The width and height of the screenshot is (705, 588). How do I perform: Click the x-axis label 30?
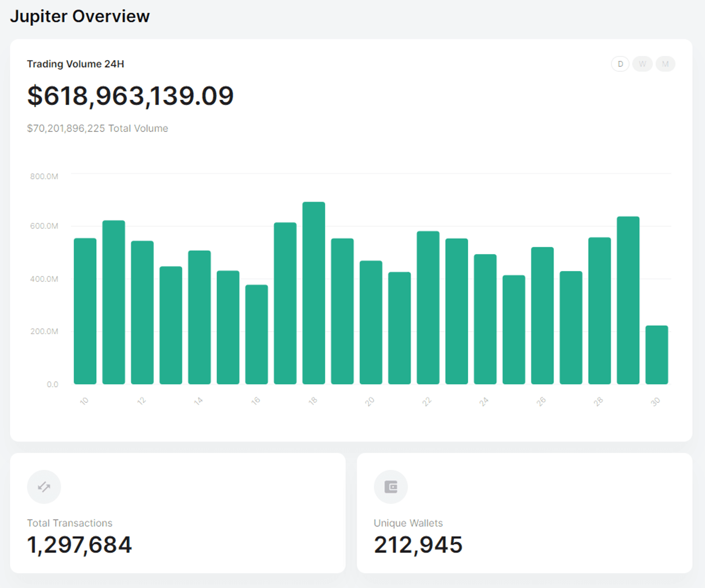(x=655, y=401)
